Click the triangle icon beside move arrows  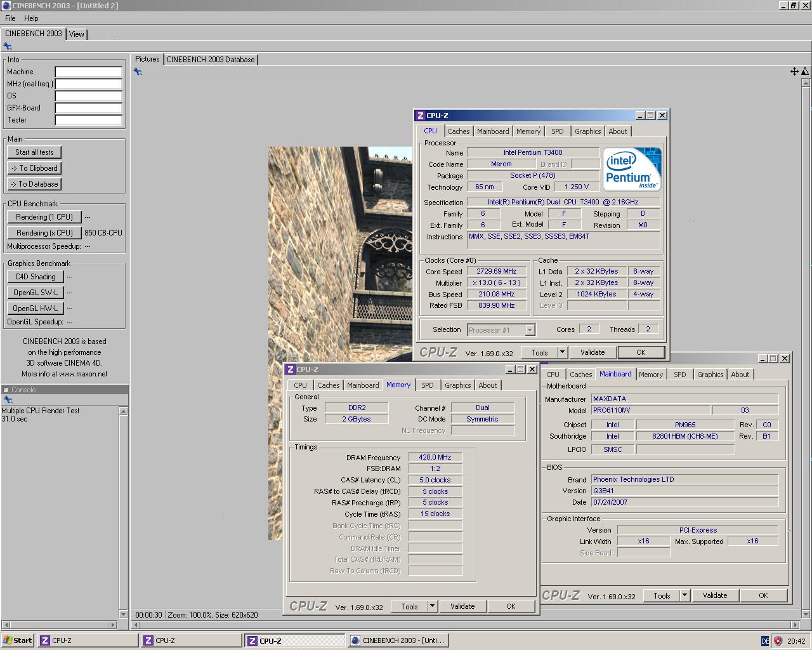pyautogui.click(x=805, y=72)
